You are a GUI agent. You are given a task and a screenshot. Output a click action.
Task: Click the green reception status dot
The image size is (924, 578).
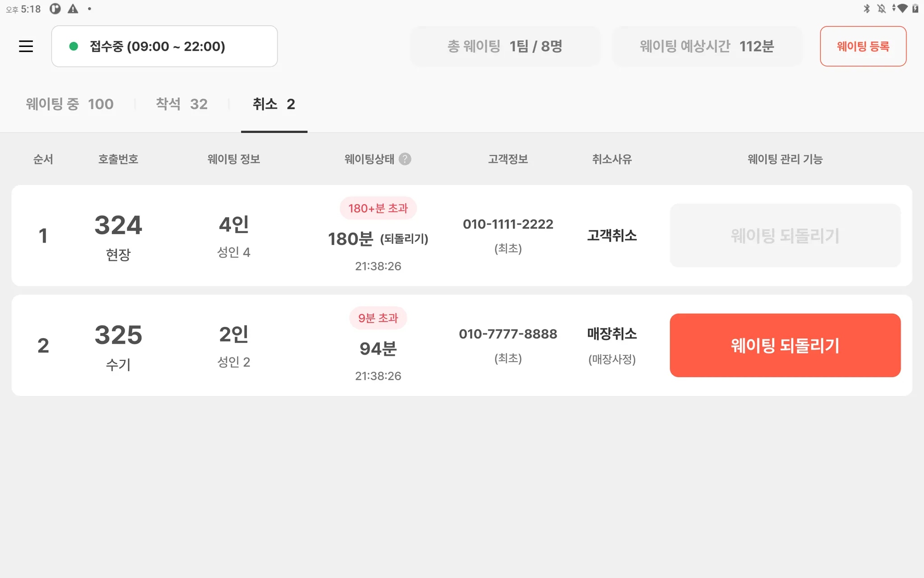pyautogui.click(x=74, y=46)
